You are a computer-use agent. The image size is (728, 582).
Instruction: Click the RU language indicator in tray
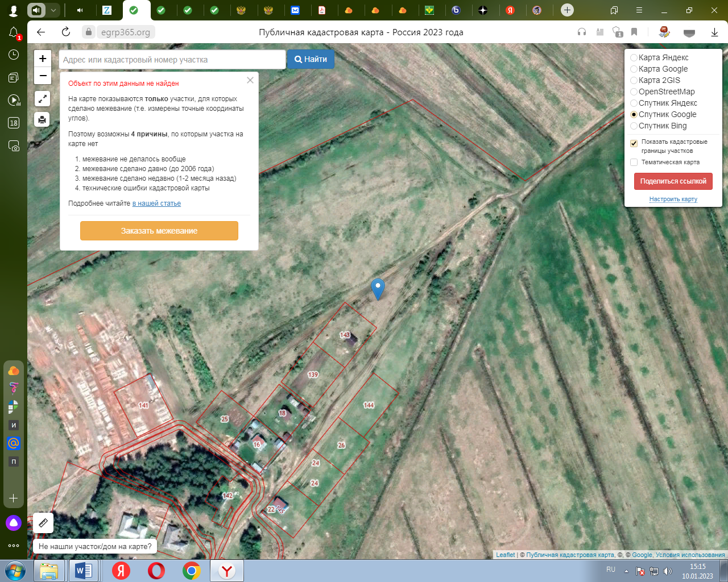coord(611,569)
